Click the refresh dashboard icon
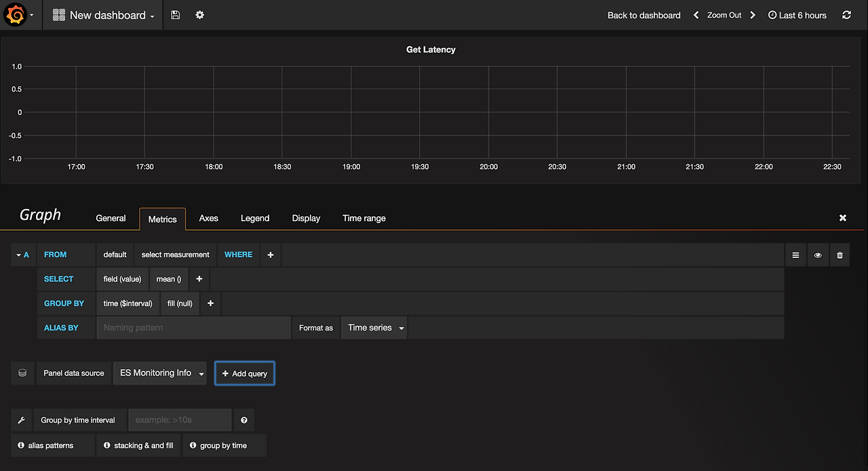 (846, 15)
